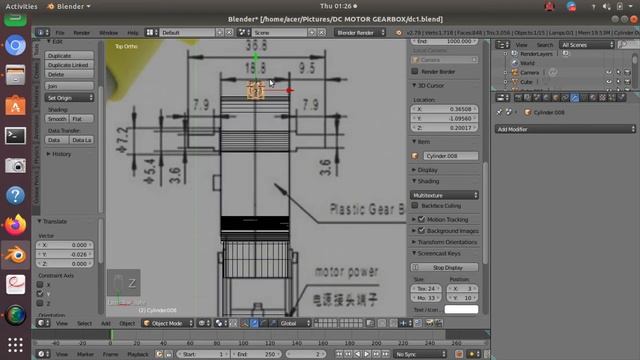The image size is (640, 360).
Task: Open the Object menu in 3D header
Action: coord(127,323)
